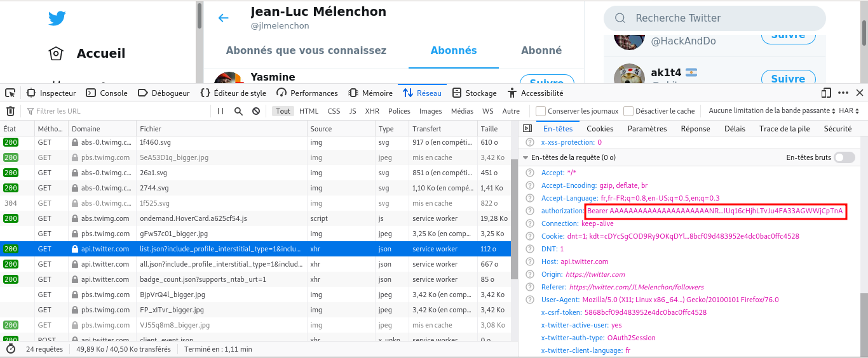Go back using the arrow next to Jean-Luc Mélenchon
Image resolution: width=868 pixels, height=358 pixels.
click(224, 18)
